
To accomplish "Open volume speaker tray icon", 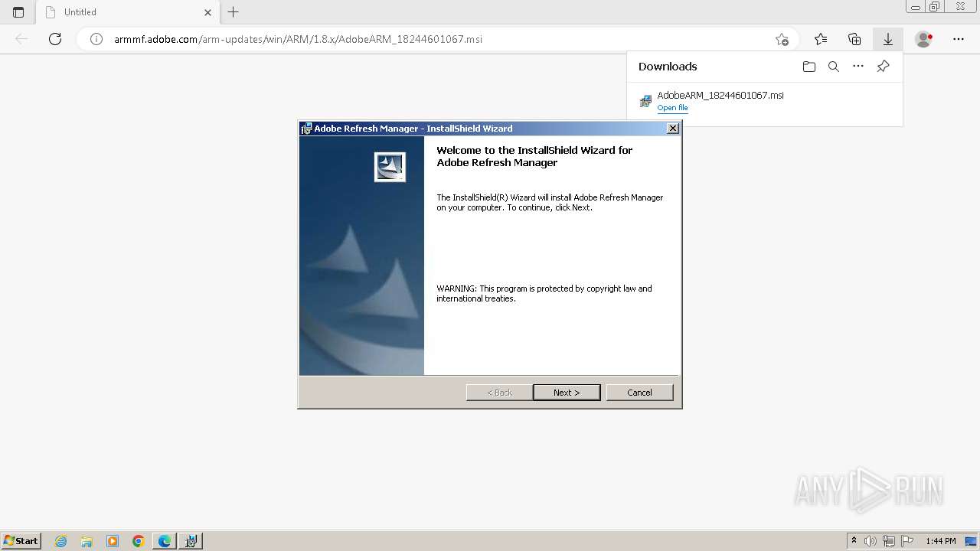I will [871, 541].
